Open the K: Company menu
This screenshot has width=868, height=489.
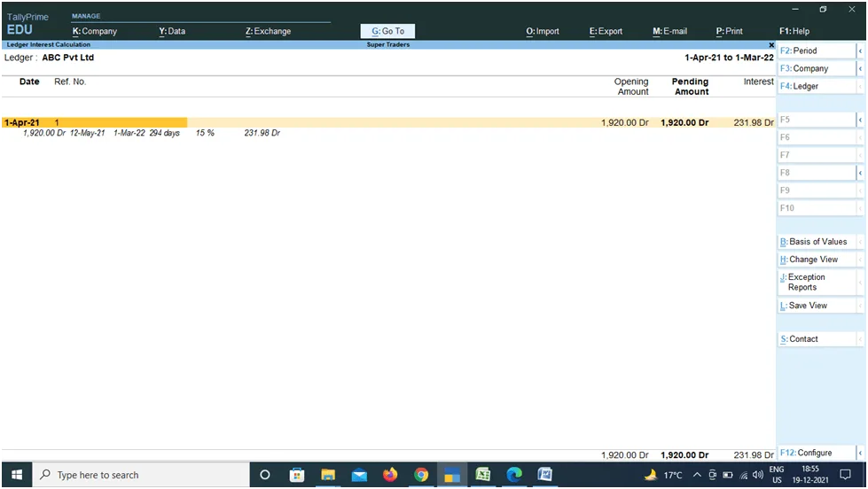point(95,31)
